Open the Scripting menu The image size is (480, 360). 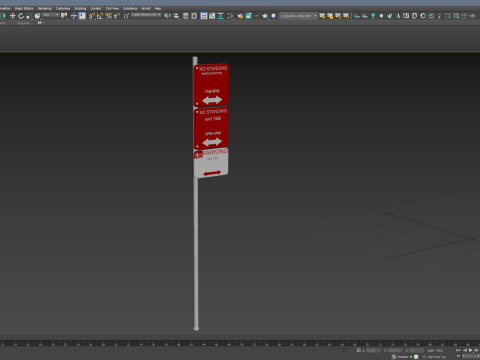click(80, 8)
